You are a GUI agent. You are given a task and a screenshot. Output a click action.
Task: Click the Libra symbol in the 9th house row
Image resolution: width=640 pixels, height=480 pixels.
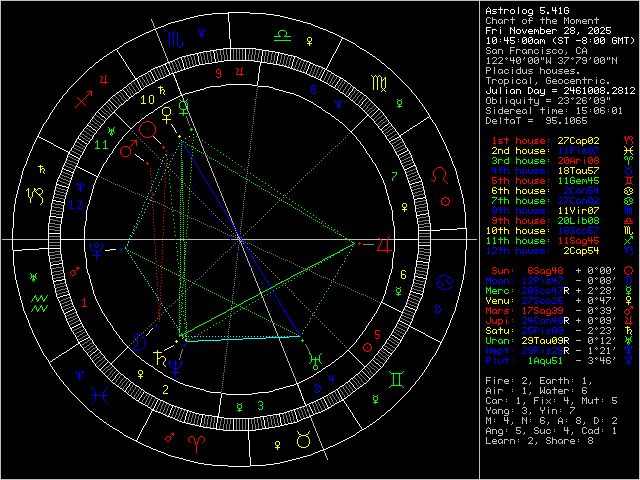click(629, 220)
